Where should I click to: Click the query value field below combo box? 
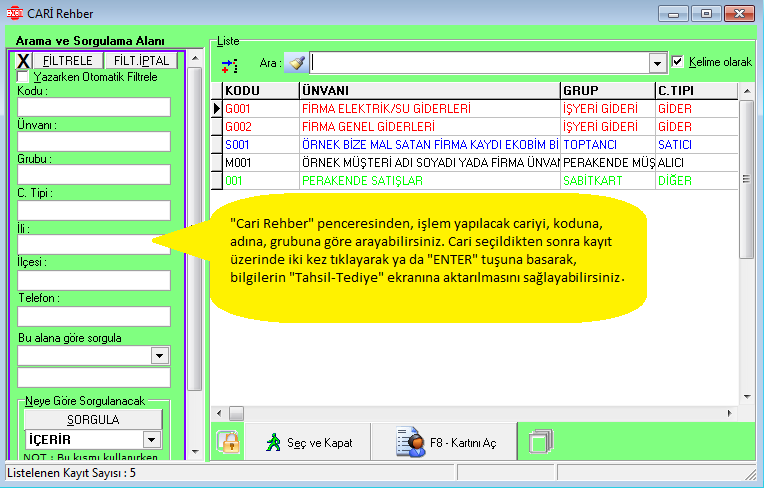tap(94, 378)
